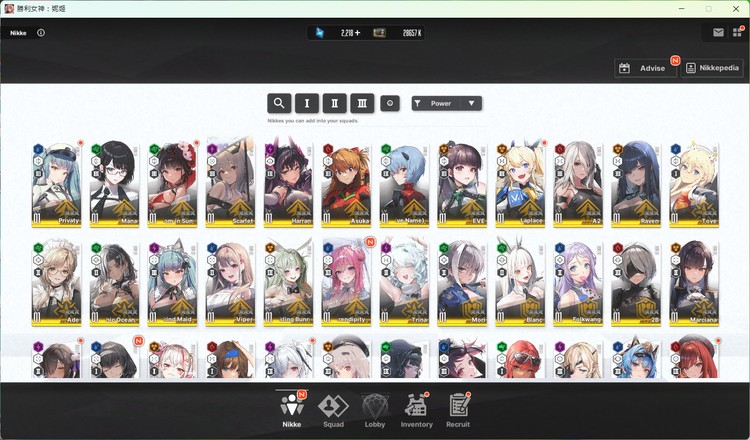Open the mail envelope icon
The height and width of the screenshot is (440, 750).
pos(718,32)
